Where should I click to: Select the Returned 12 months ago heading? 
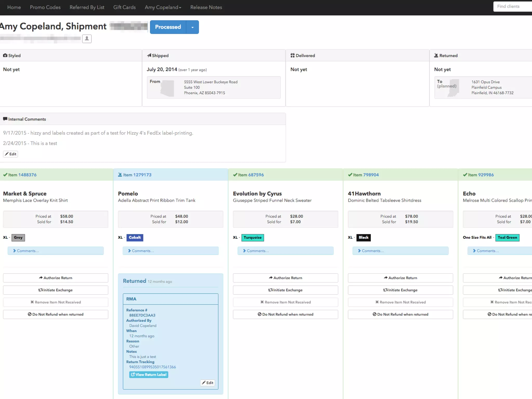click(x=147, y=281)
